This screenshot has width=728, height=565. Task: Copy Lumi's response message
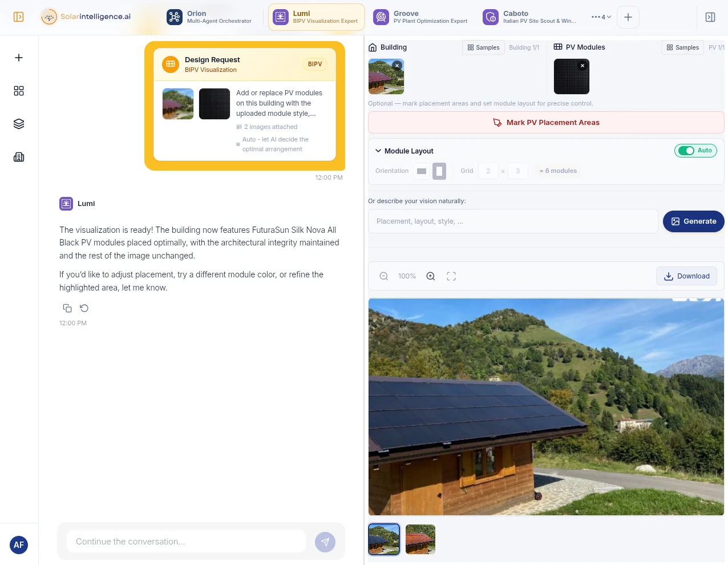tap(67, 308)
